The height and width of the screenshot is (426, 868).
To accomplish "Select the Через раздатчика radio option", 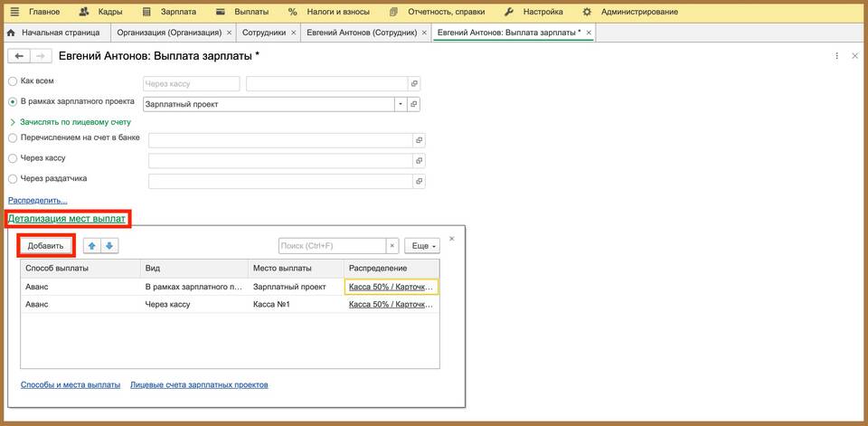I will 13,179.
